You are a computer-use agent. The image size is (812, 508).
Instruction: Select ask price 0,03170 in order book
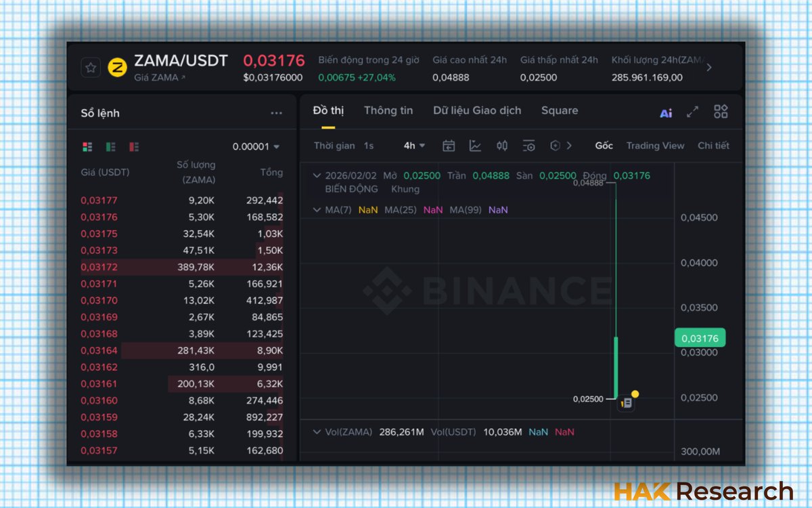pos(99,300)
